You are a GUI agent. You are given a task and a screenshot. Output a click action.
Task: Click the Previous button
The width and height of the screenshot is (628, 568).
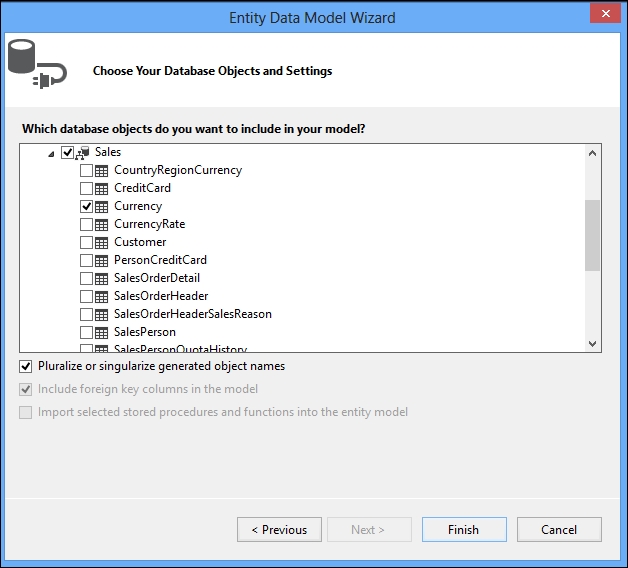279,530
